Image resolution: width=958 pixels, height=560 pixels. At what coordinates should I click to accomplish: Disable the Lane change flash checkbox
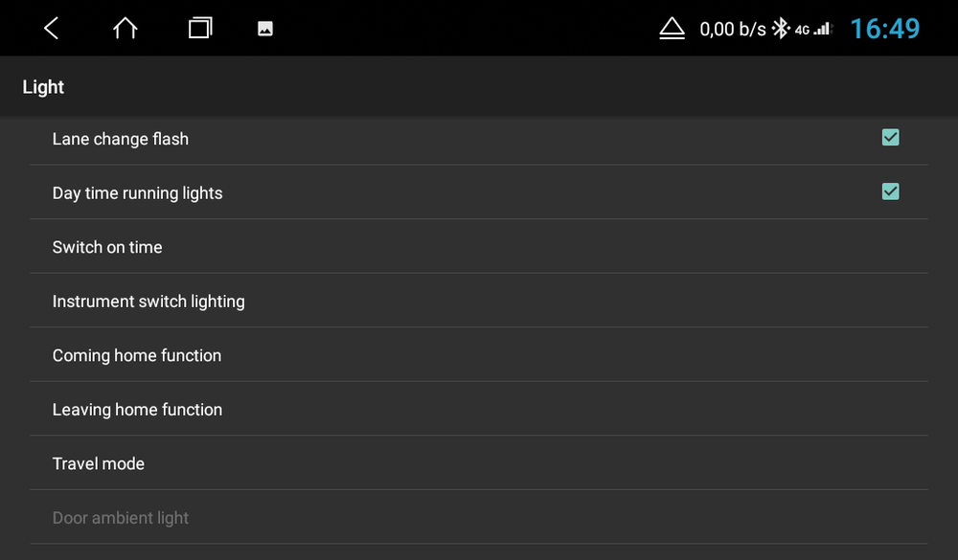890,137
